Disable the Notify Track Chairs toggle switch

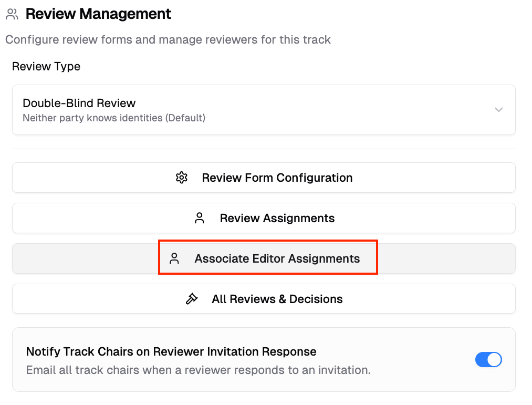(x=488, y=360)
